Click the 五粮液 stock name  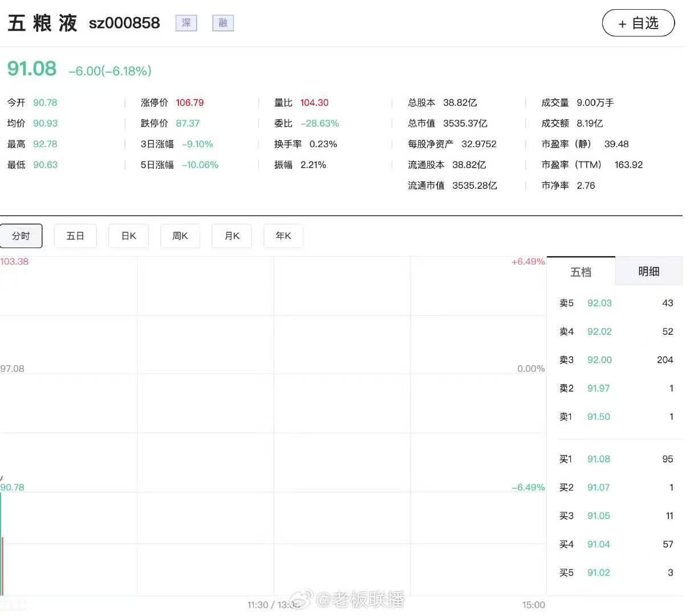tap(42, 23)
